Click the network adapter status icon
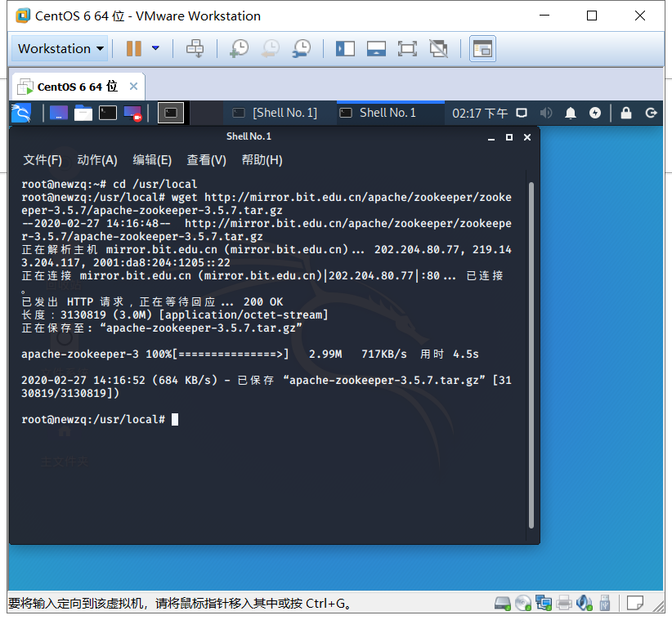672x620 pixels. point(544,604)
